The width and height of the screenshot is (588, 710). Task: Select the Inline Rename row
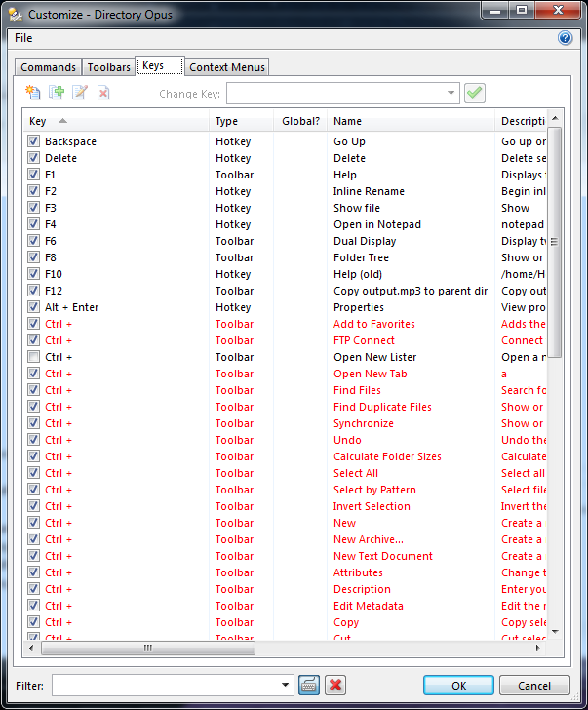pyautogui.click(x=285, y=191)
